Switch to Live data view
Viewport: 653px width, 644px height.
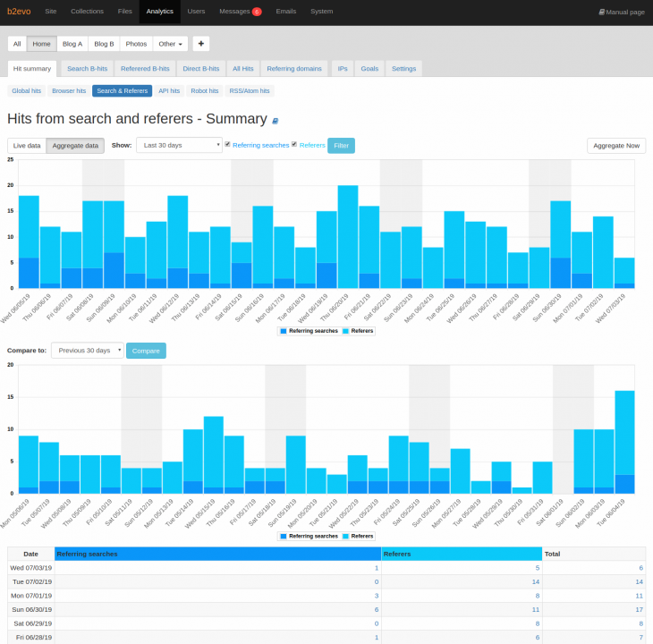coord(27,146)
